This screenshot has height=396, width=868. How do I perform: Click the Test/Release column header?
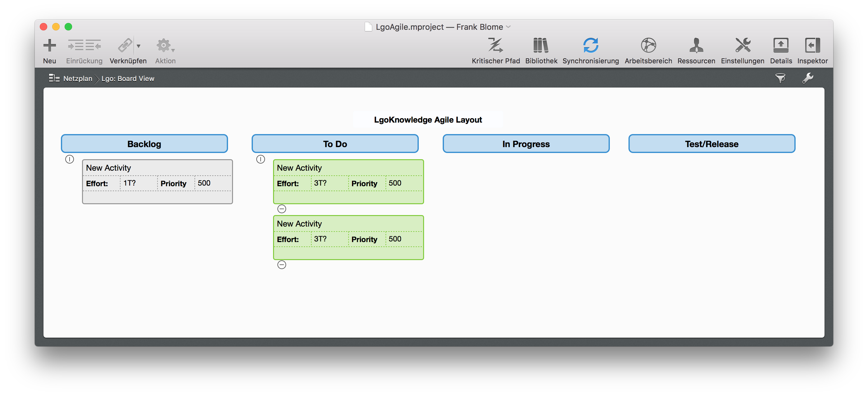(712, 144)
